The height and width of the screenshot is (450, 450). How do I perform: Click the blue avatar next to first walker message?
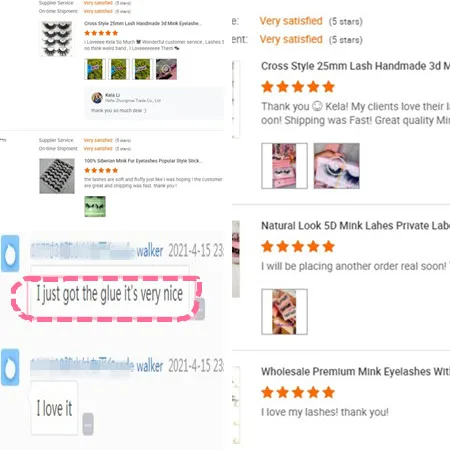(10, 253)
